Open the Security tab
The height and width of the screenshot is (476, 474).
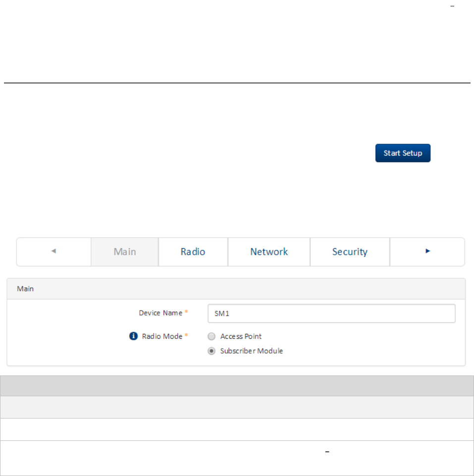[350, 252]
